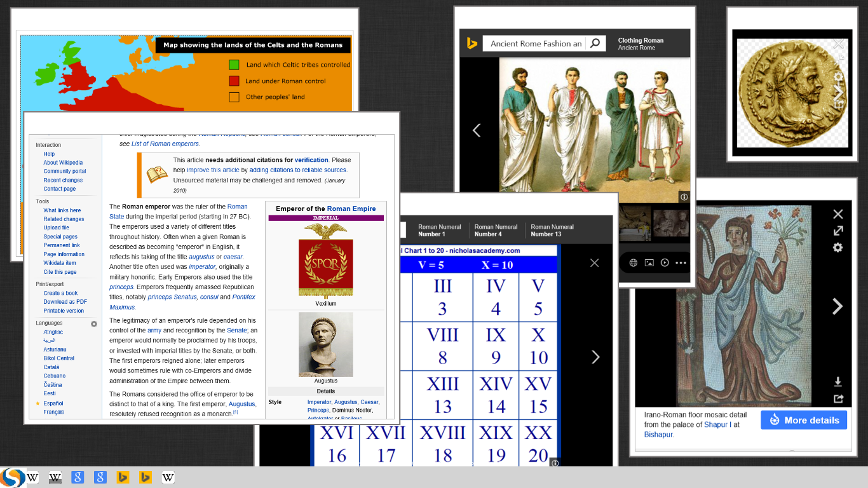Click the improve this article link
868x488 pixels.
click(213, 170)
